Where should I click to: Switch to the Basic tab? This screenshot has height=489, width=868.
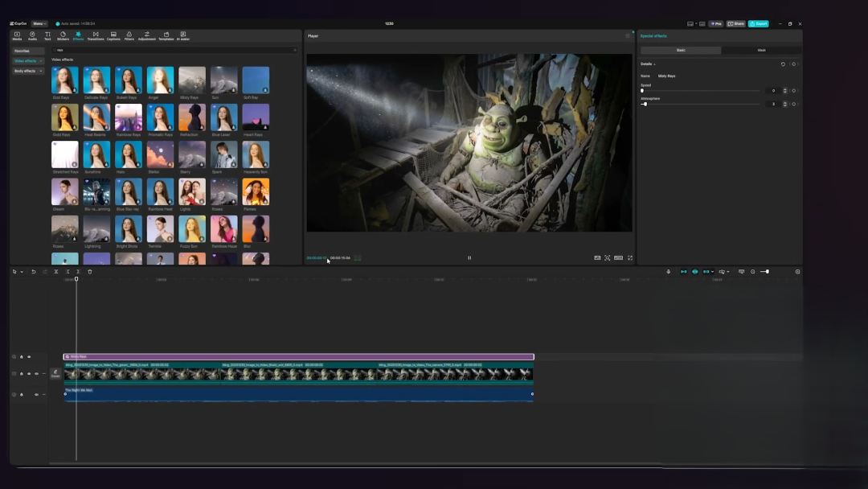(x=680, y=50)
